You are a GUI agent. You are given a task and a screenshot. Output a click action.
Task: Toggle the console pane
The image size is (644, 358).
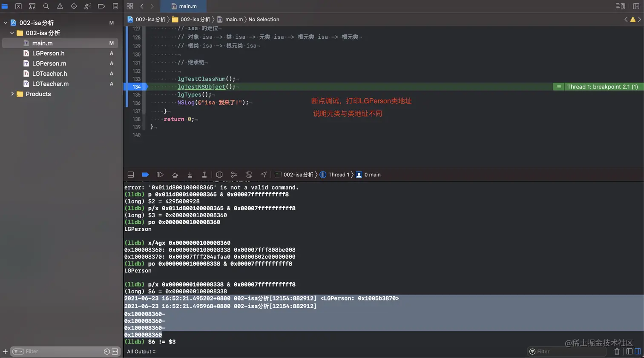(x=638, y=352)
